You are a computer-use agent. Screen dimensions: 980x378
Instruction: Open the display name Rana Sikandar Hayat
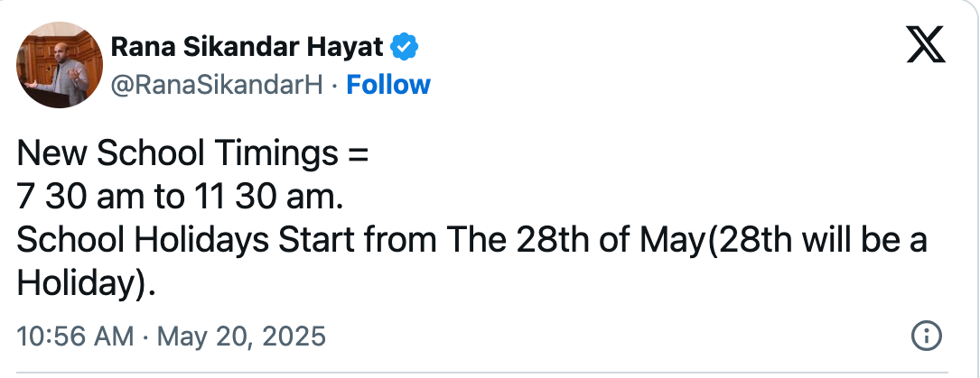coord(247,47)
